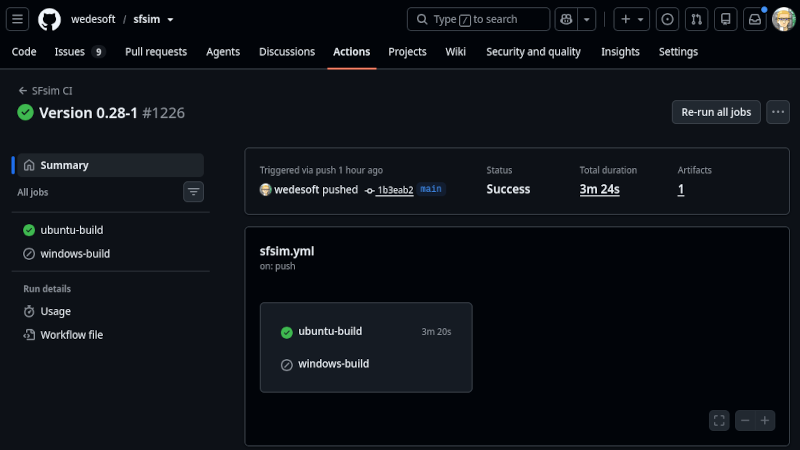Open the Discussions tab

click(287, 52)
